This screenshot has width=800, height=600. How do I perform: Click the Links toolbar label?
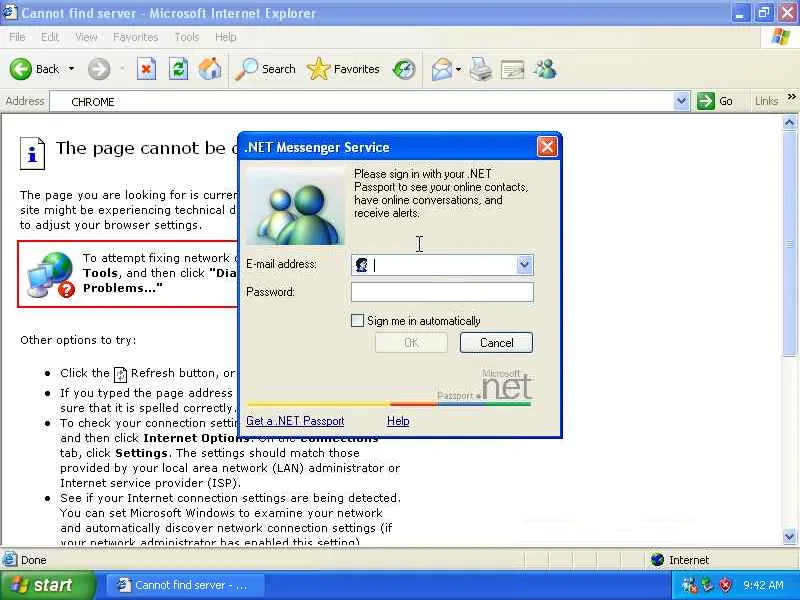tap(766, 102)
